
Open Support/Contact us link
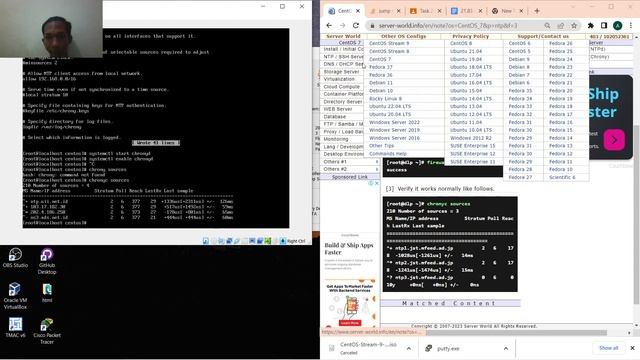coord(543,36)
